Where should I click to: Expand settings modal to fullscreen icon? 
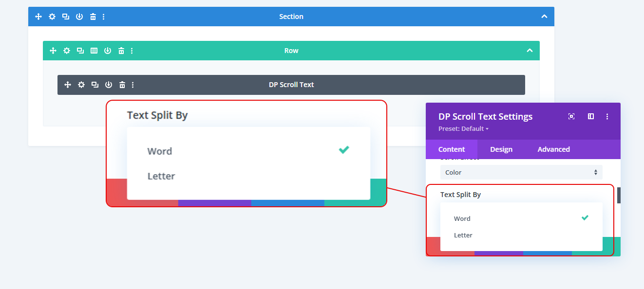pos(571,116)
